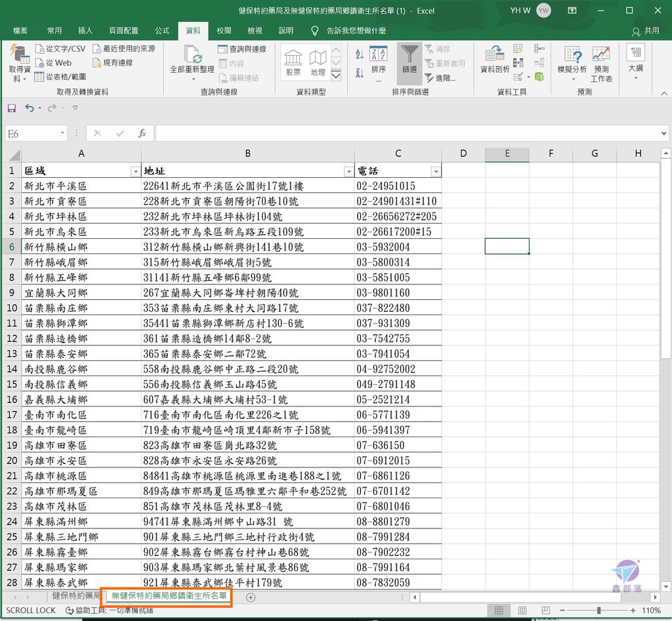Add a new sheet with plus button
672x621 pixels.
coord(251,597)
